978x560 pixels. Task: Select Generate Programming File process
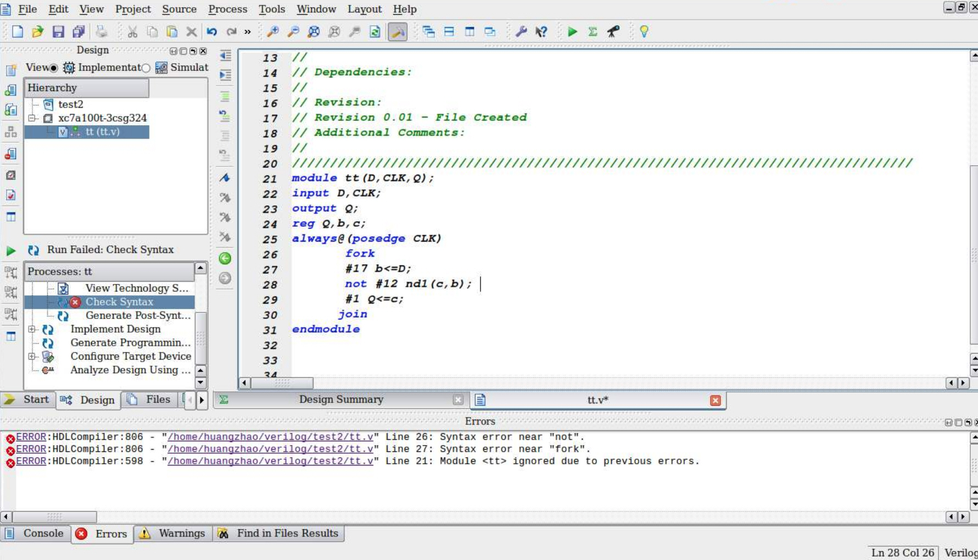coord(130,343)
